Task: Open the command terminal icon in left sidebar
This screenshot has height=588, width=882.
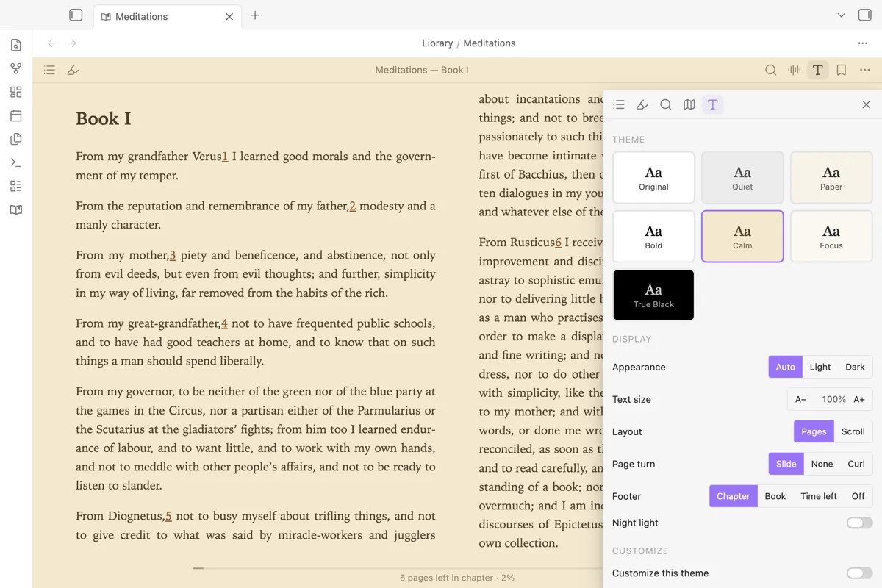Action: (16, 162)
